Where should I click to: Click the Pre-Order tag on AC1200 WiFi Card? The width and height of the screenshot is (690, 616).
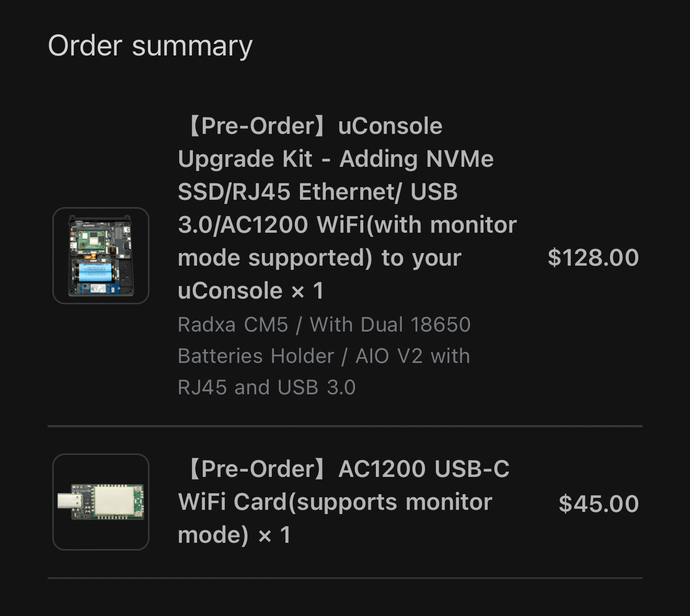pos(256,469)
